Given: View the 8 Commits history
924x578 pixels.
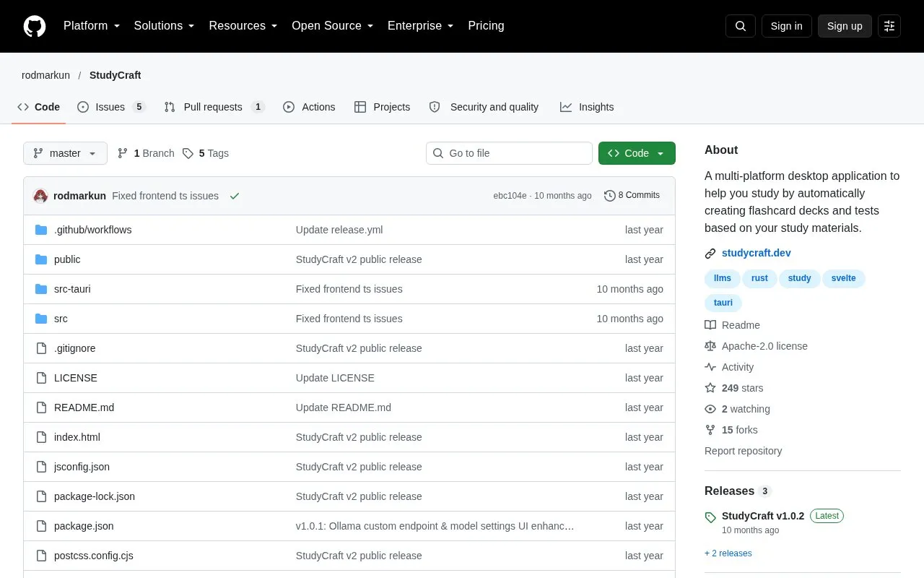Looking at the screenshot, I should click(632, 195).
